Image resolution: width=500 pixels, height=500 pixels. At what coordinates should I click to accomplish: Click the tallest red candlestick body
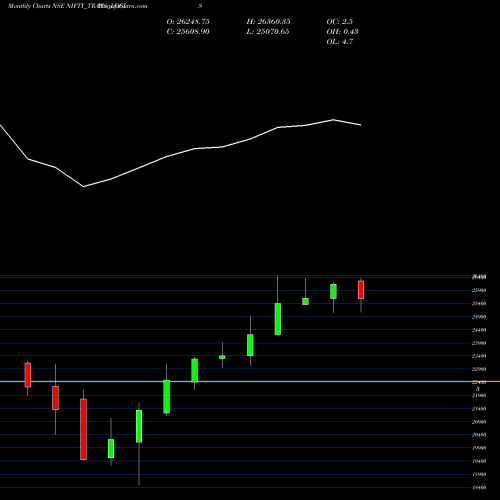pyautogui.click(x=83, y=429)
